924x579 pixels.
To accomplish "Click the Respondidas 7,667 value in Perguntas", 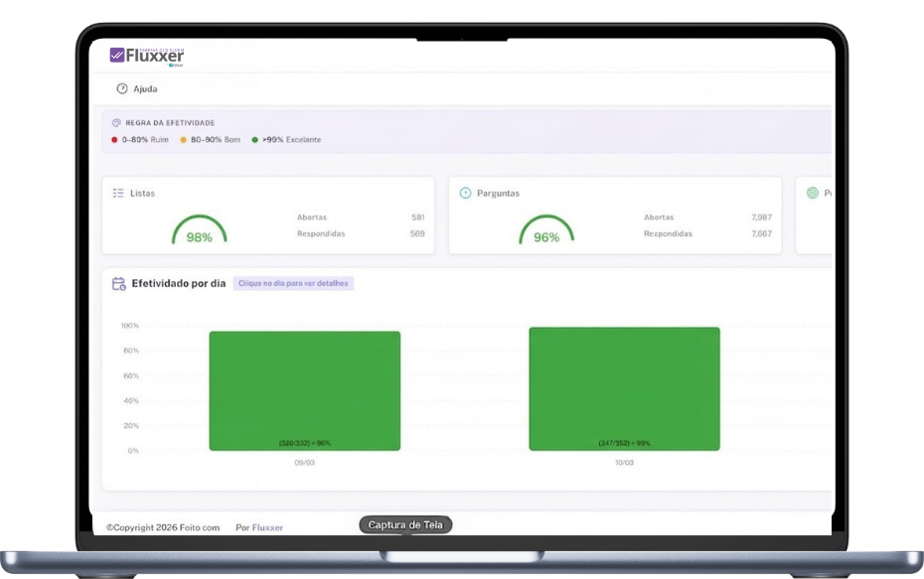I will (x=761, y=234).
